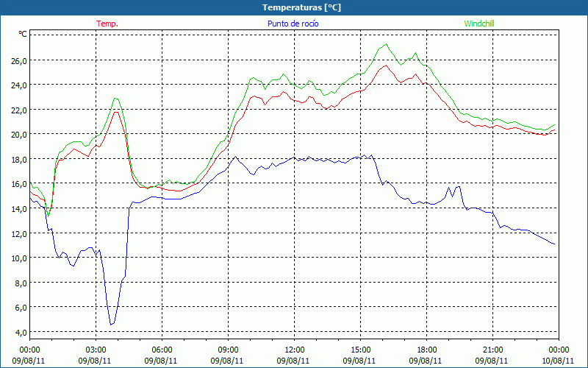Click the 09/08/11 date under 09:00
This screenshot has height=368, width=588.
point(227,361)
